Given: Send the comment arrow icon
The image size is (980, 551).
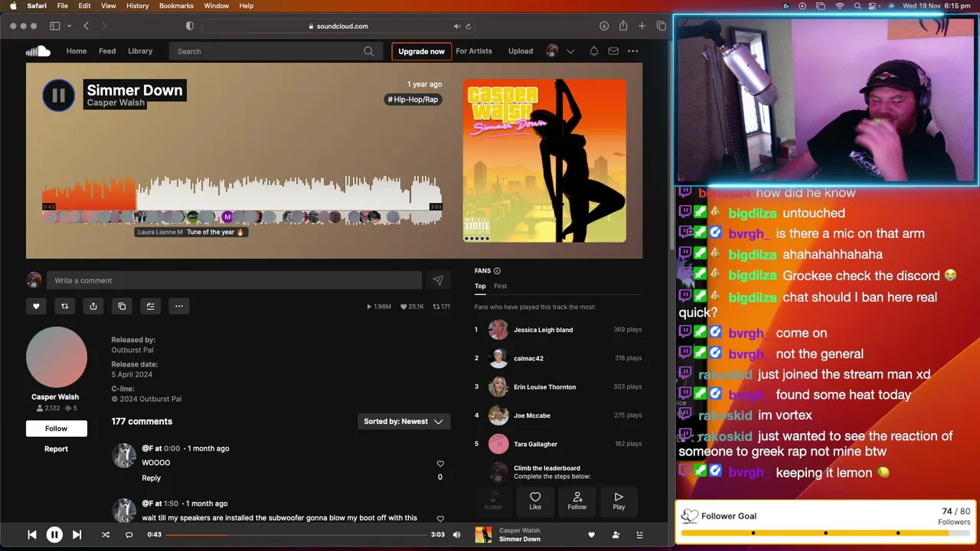Looking at the screenshot, I should (438, 280).
